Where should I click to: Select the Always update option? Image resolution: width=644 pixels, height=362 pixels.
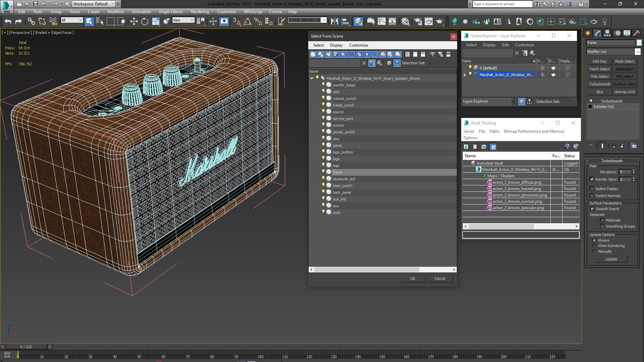pos(594,240)
